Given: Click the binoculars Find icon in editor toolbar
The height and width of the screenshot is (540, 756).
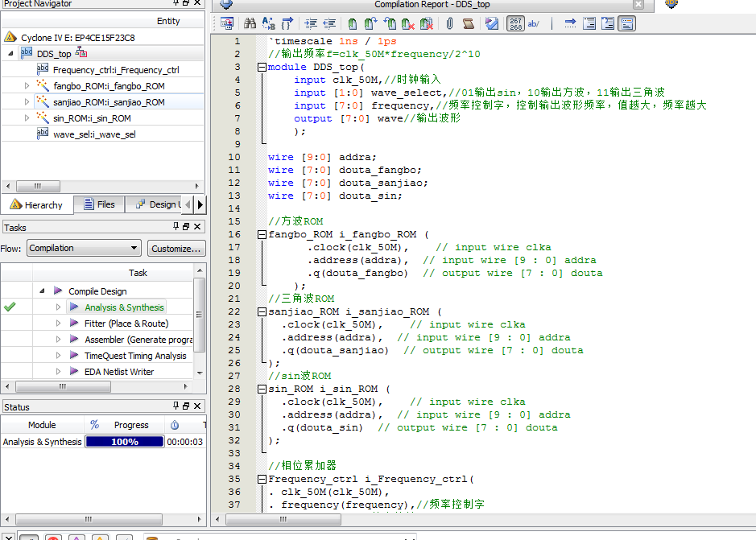Looking at the screenshot, I should tap(250, 24).
